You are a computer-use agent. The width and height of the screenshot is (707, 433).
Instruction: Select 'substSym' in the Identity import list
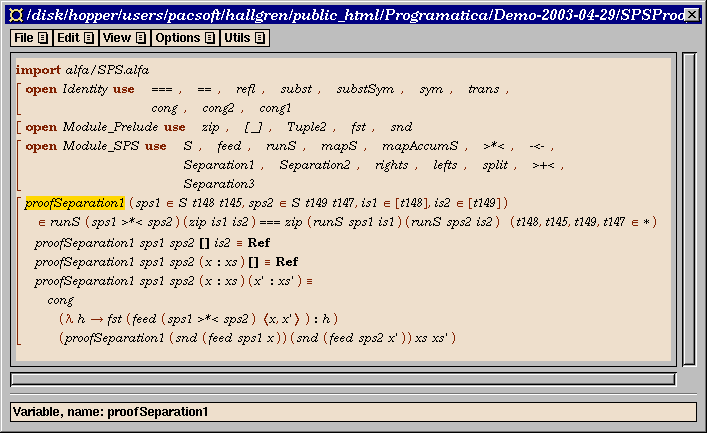[364, 89]
